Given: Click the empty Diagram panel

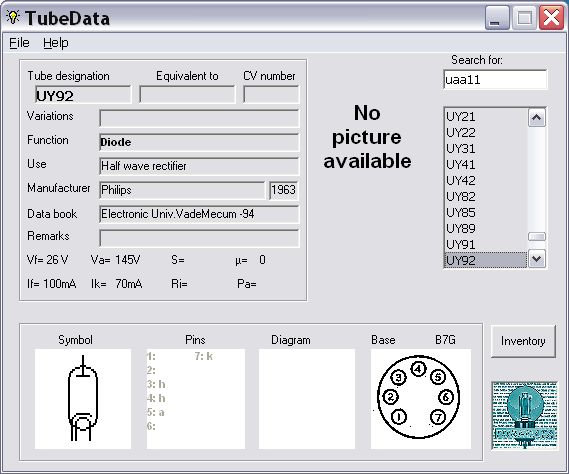Looking at the screenshot, I should (x=307, y=399).
